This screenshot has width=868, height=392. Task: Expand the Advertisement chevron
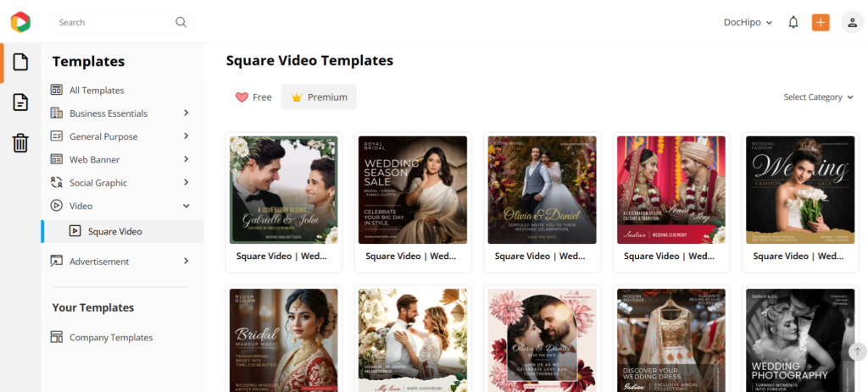point(186,261)
